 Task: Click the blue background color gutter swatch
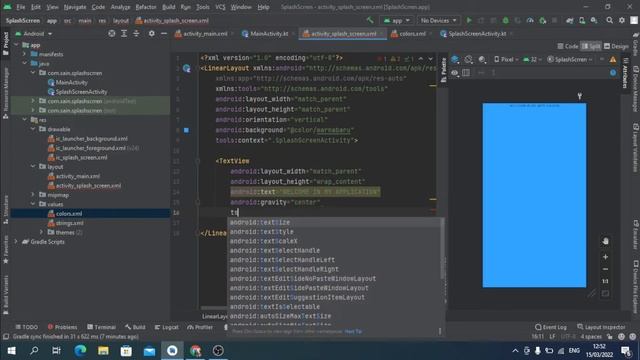(187, 130)
